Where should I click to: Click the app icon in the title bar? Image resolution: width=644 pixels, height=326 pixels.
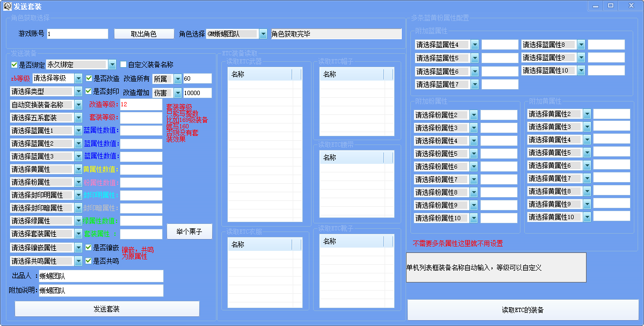pyautogui.click(x=8, y=6)
